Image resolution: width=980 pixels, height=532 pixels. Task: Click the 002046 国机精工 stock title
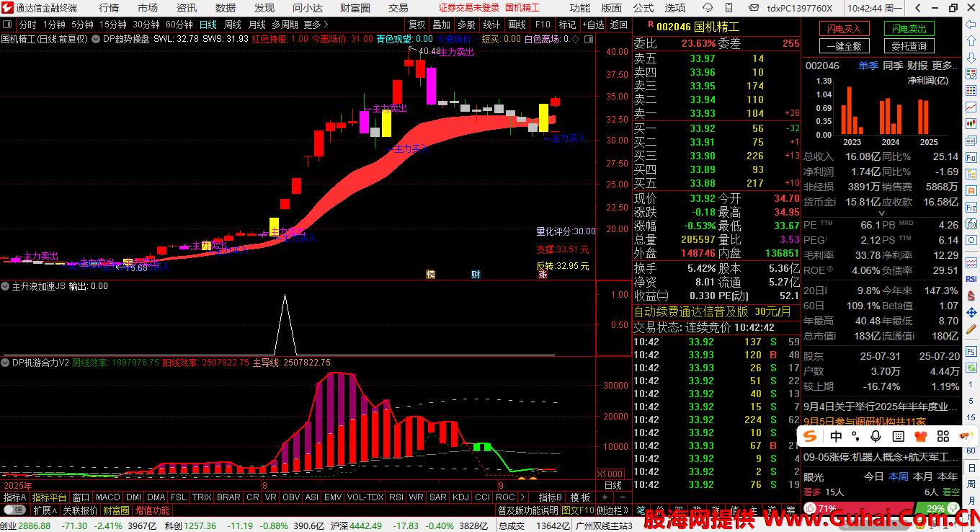[x=698, y=27]
